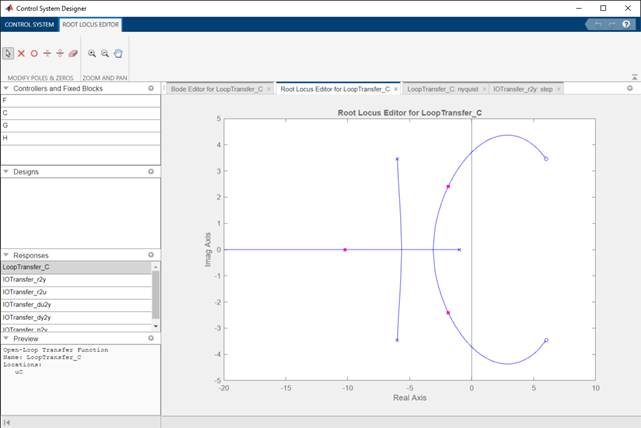Switch to the ROOT LOCUS EDITOR ribbon tab
Image resolution: width=641 pixels, height=428 pixels.
pos(90,25)
